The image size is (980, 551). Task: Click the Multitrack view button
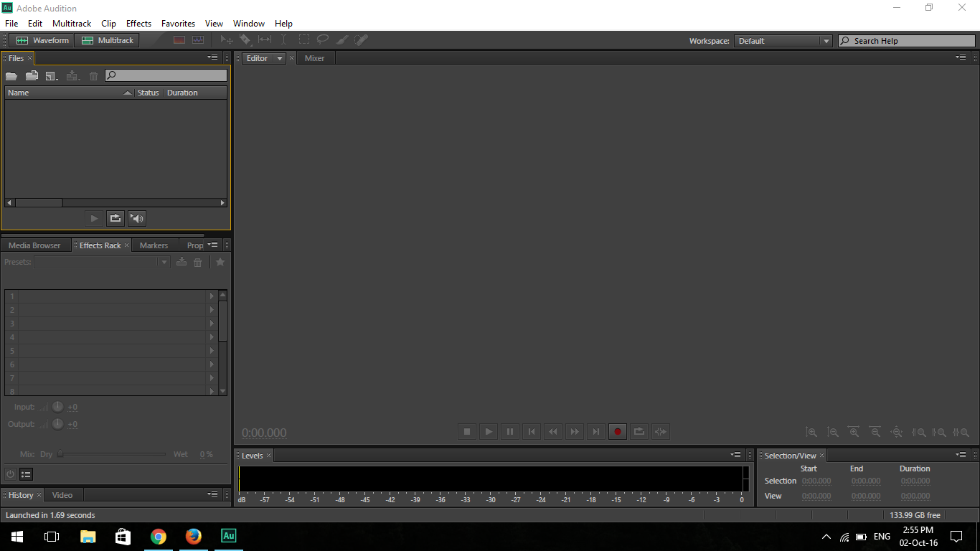coord(108,40)
